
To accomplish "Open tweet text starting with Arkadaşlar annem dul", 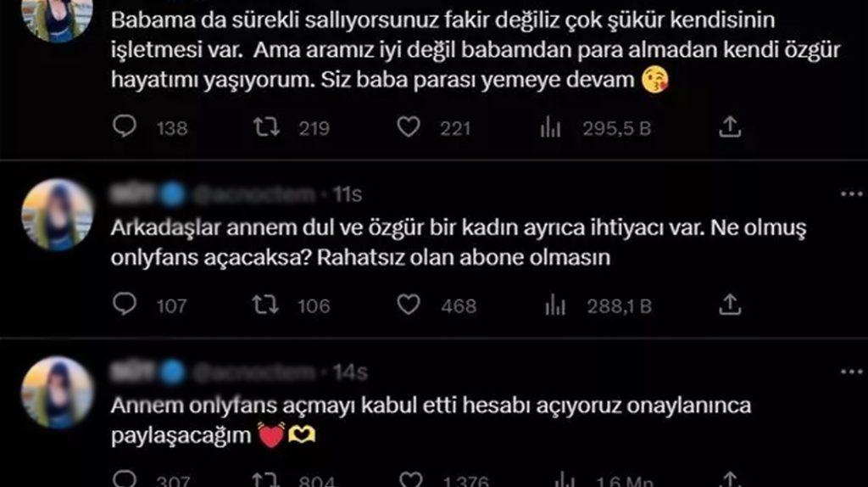I will pos(459,243).
